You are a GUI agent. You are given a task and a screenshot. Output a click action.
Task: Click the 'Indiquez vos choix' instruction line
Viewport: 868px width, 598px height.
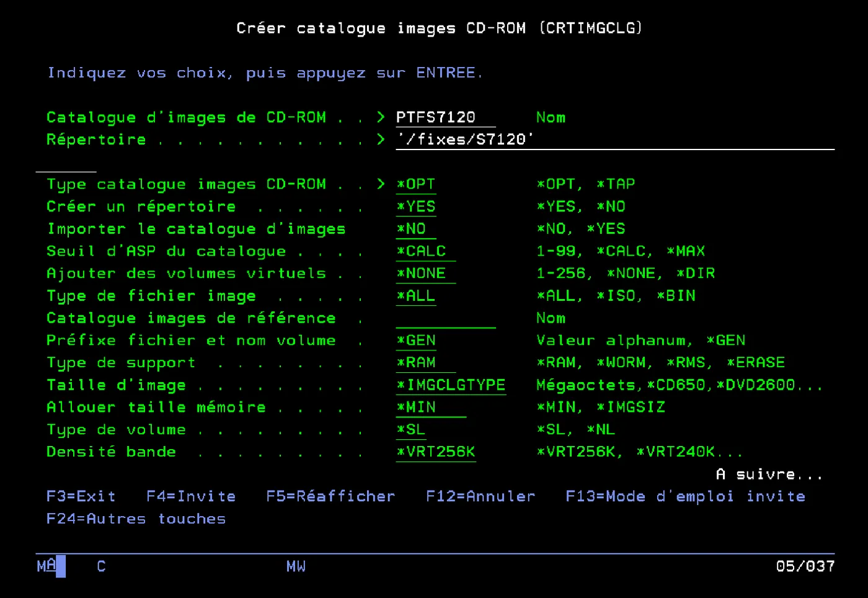click(265, 73)
